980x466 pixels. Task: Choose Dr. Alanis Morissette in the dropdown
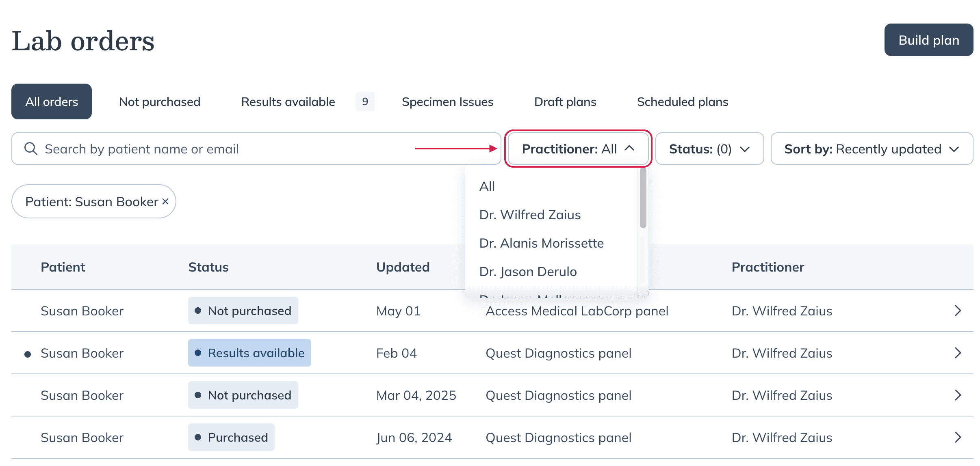pos(541,243)
